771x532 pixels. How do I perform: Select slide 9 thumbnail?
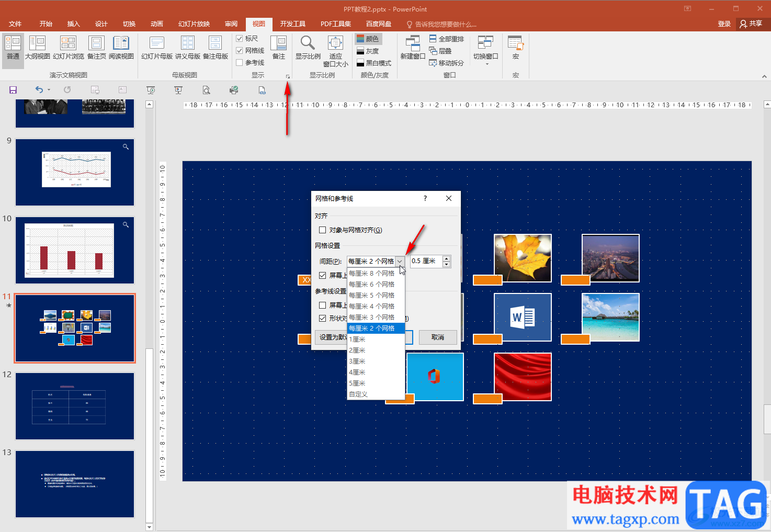click(75, 172)
